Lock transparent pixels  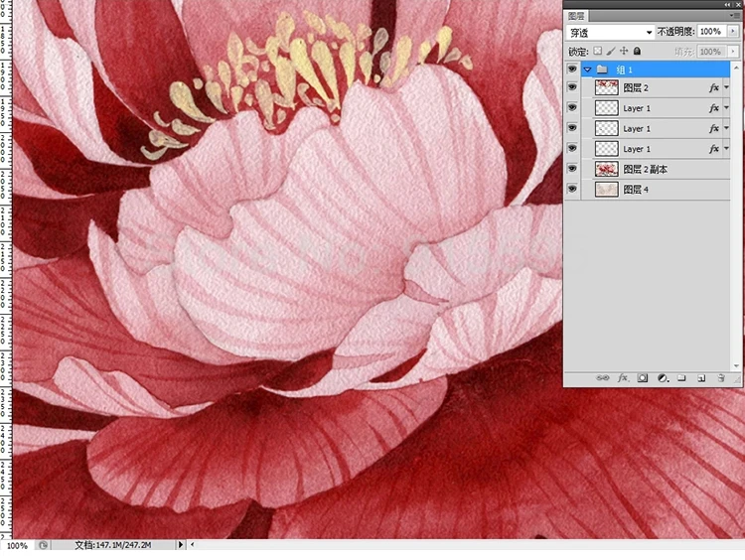tap(598, 51)
